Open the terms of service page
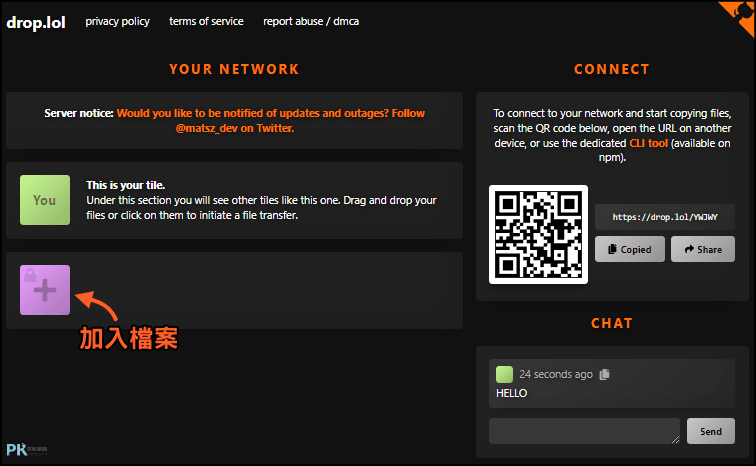 [x=206, y=21]
